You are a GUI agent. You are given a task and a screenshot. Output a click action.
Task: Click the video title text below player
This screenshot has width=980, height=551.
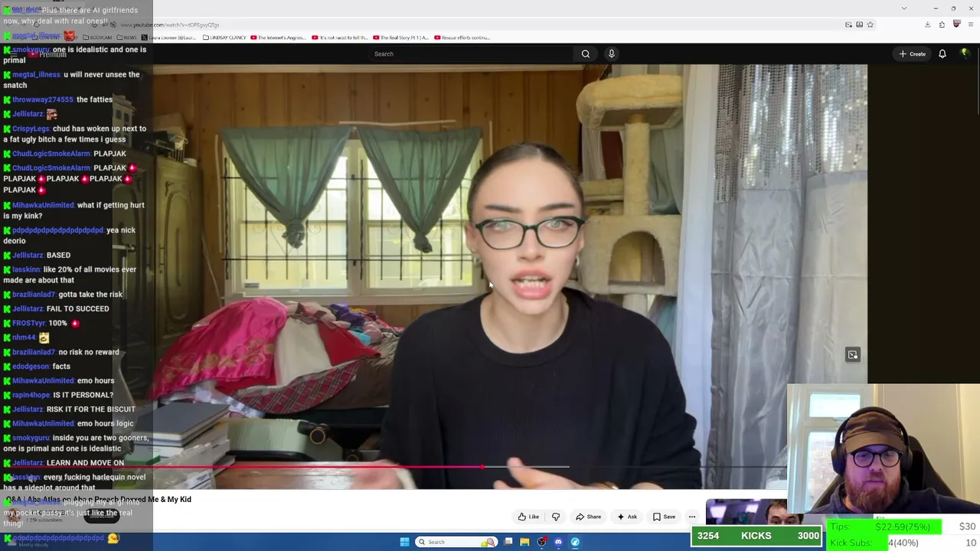click(98, 499)
